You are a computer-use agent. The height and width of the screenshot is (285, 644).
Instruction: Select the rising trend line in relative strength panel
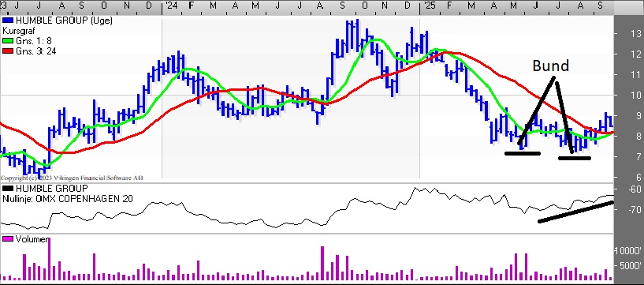point(576,212)
